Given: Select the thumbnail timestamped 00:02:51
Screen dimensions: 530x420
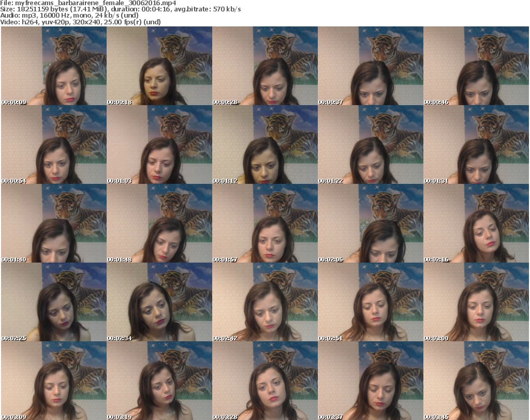Looking at the screenshot, I should coord(371,302).
